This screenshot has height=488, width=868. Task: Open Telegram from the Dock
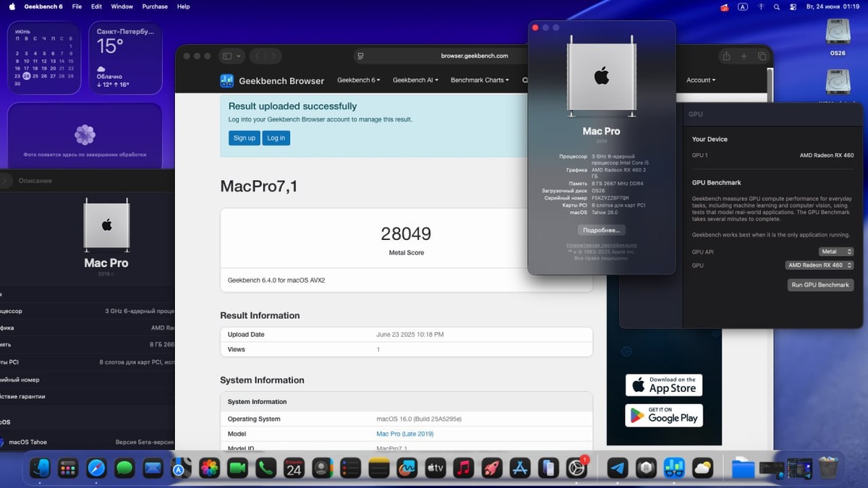click(617, 468)
